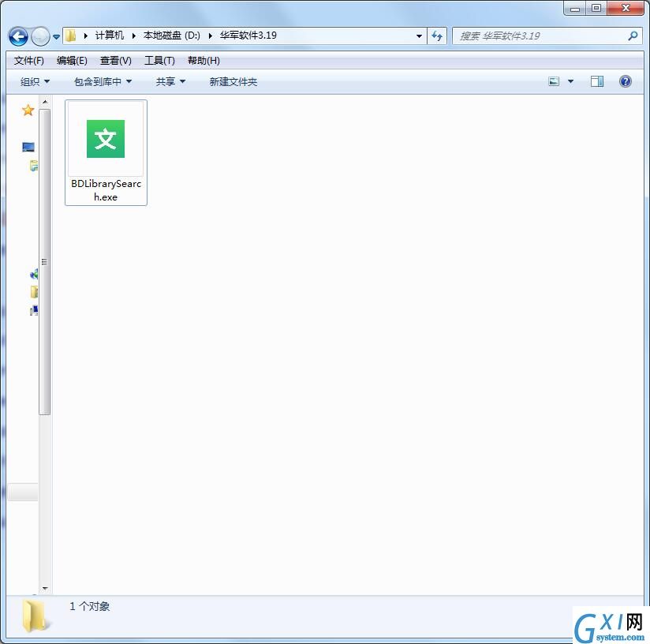Click 华军软件3.19 breadcrumb segment
Image resolution: width=650 pixels, height=644 pixels.
tap(248, 36)
